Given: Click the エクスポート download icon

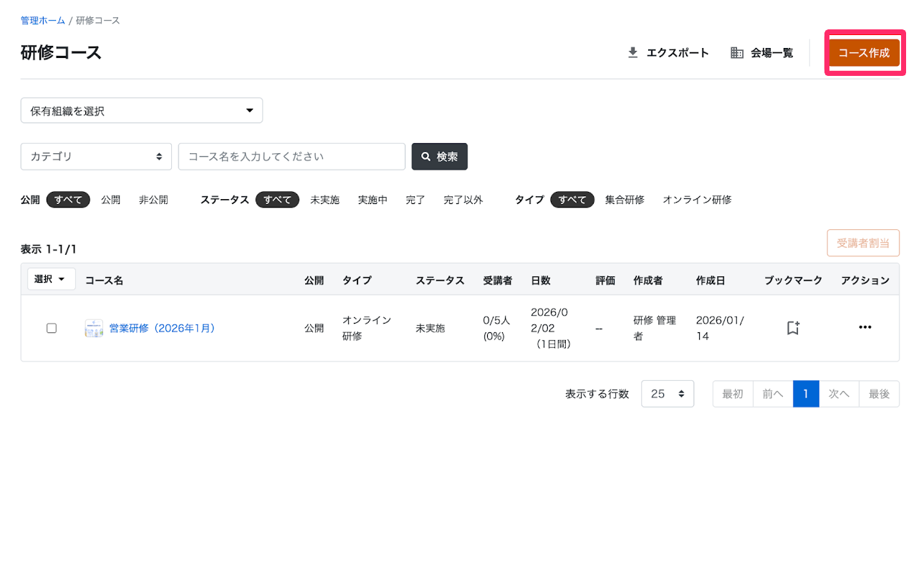Looking at the screenshot, I should click(632, 53).
